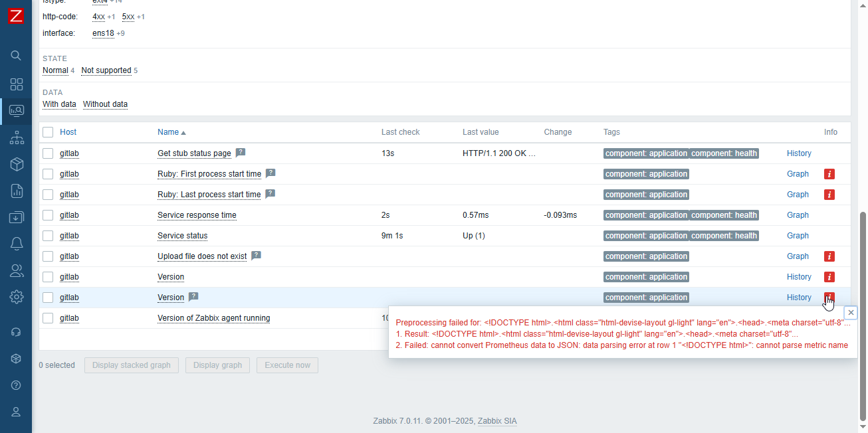Open the Administration gear sidebar icon
This screenshot has width=868, height=433.
[x=17, y=297]
